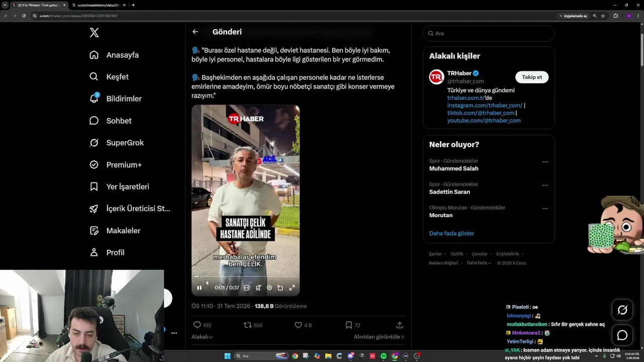644x362 pixels.
Task: Expand the Alakalı sort dropdown
Action: coord(202,337)
